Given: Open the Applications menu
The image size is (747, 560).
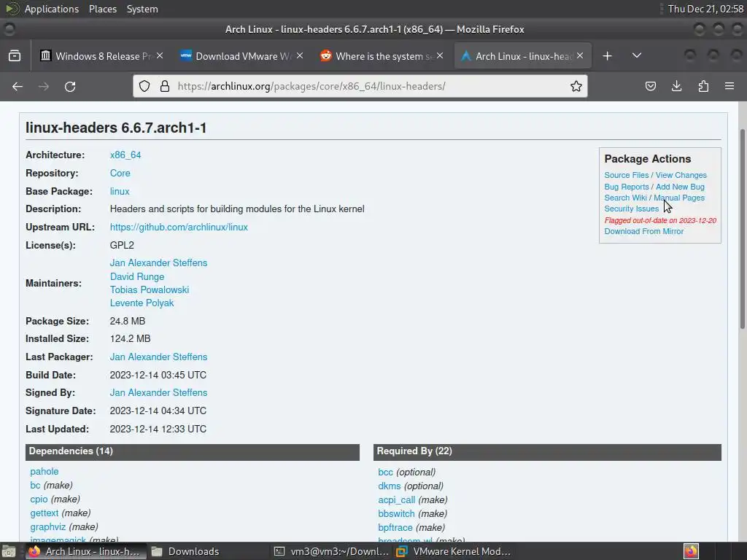Looking at the screenshot, I should click(52, 9).
